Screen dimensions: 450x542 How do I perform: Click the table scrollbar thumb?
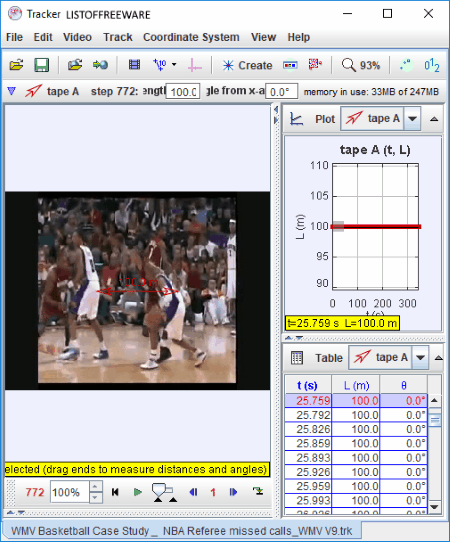435,419
